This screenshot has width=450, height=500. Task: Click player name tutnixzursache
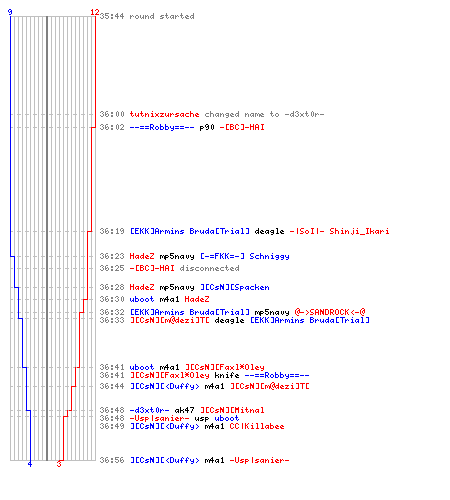[164, 114]
